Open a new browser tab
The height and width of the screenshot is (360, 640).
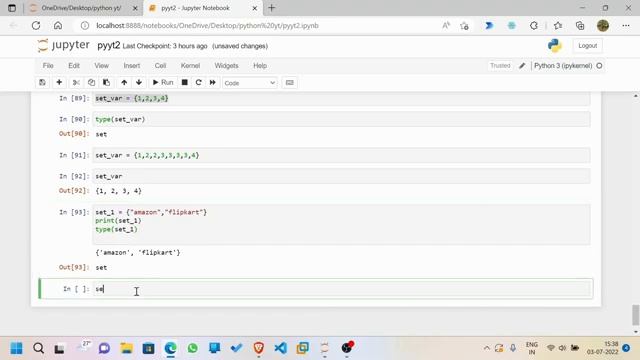(x=272, y=8)
